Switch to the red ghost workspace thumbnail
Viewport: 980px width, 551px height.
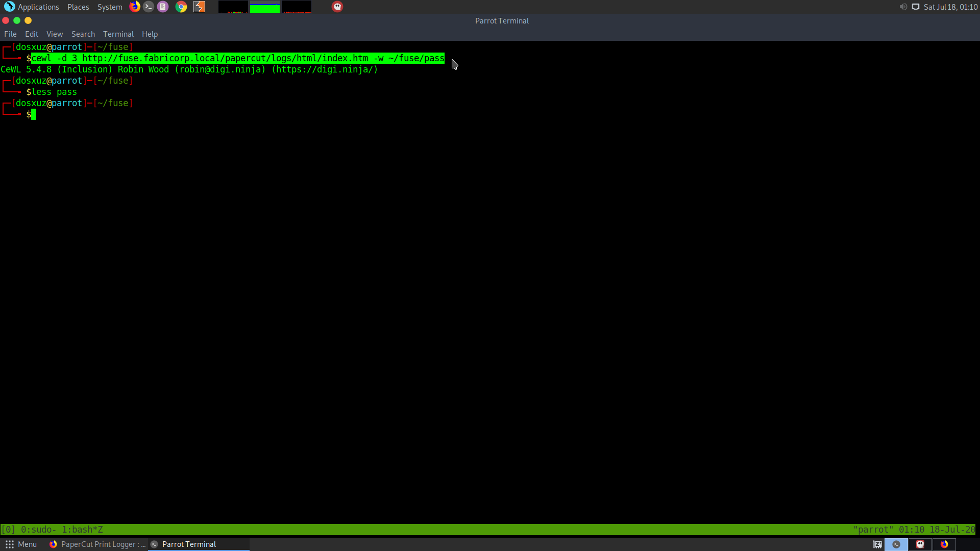[x=920, y=544]
